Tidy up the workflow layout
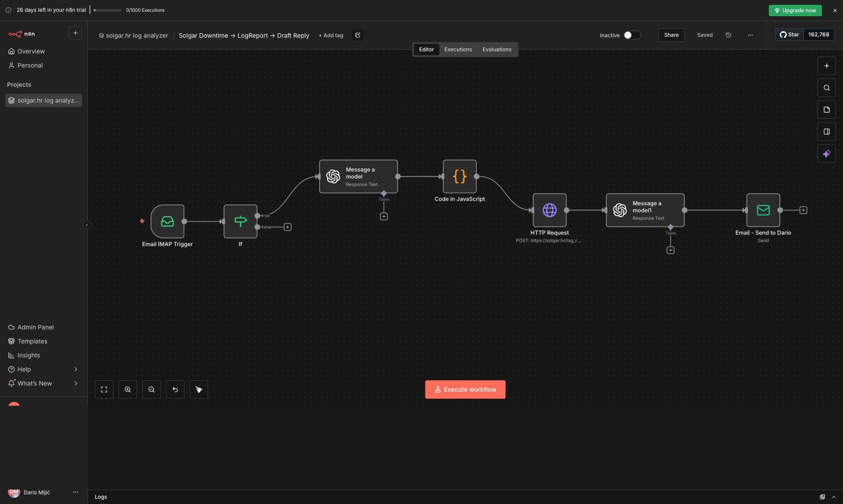 tap(198, 390)
